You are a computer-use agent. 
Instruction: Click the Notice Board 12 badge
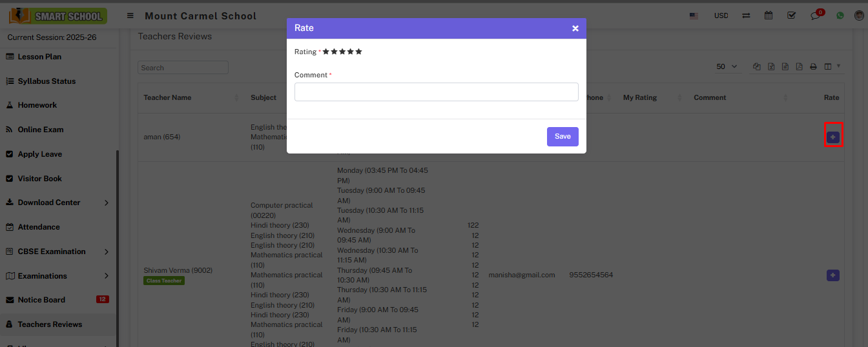coord(102,299)
